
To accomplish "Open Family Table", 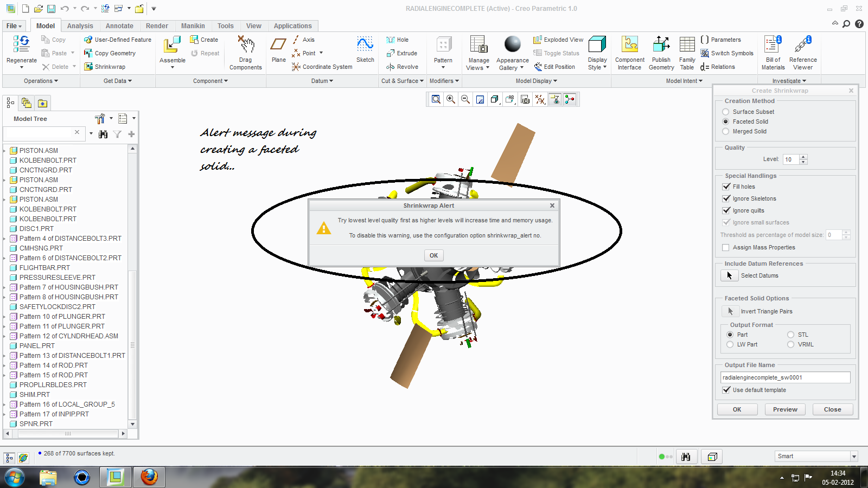I will click(687, 53).
